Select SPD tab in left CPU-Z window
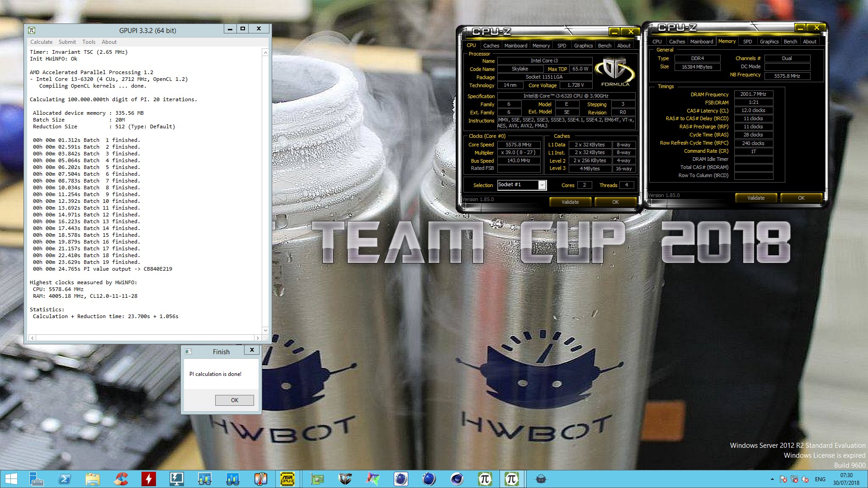Image resolution: width=868 pixels, height=488 pixels. 562,46
